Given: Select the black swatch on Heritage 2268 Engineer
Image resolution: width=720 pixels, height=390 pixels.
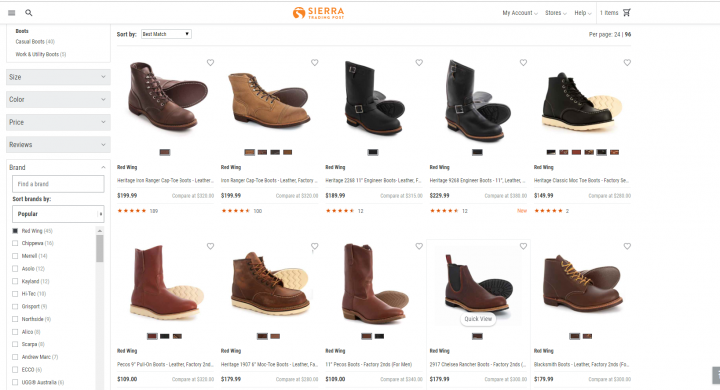Looking at the screenshot, I should [x=373, y=152].
